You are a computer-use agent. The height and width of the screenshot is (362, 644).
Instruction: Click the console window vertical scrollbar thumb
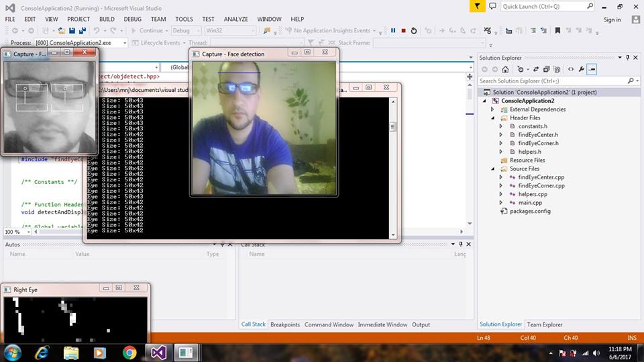click(x=393, y=127)
